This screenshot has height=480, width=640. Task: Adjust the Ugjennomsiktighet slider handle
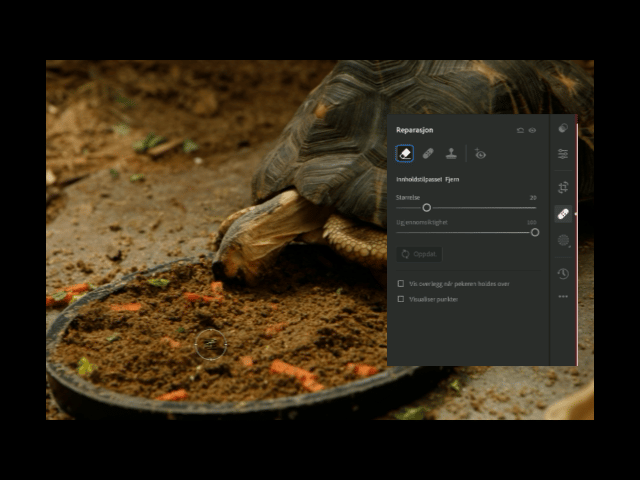pyautogui.click(x=535, y=233)
